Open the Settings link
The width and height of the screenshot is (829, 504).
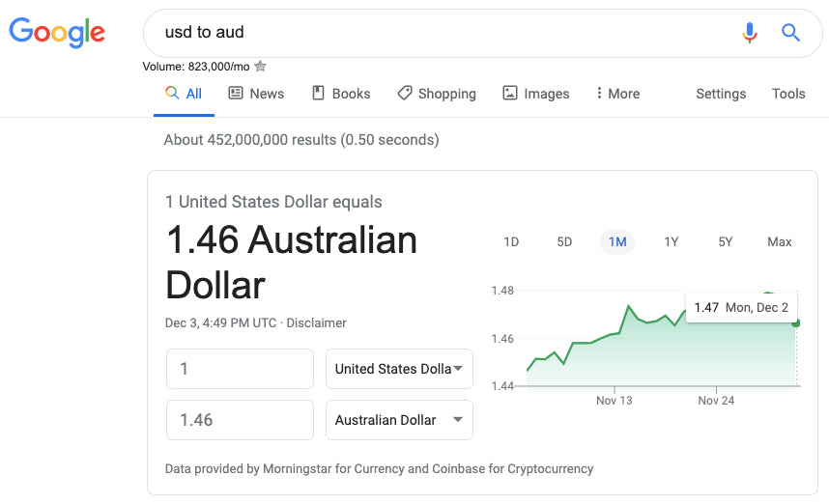click(x=721, y=94)
